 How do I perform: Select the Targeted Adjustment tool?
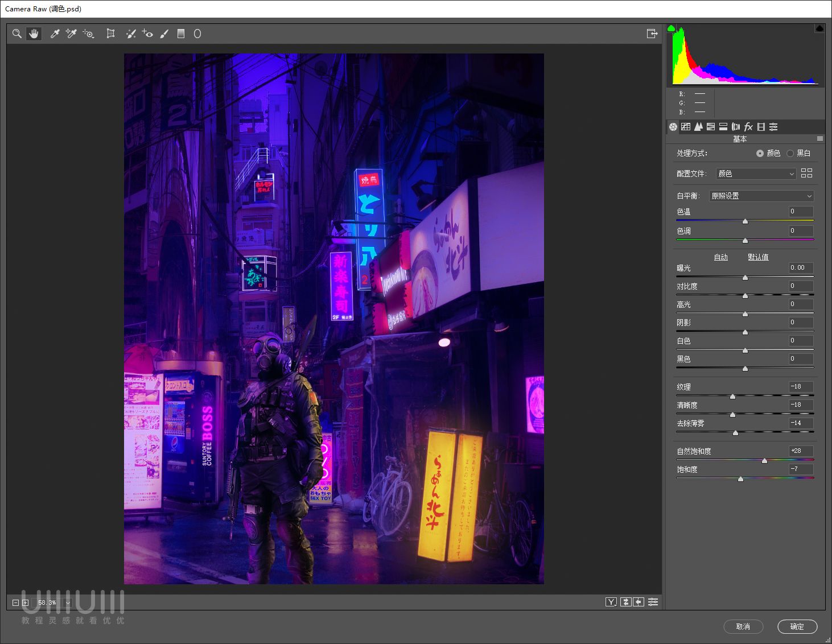(88, 34)
